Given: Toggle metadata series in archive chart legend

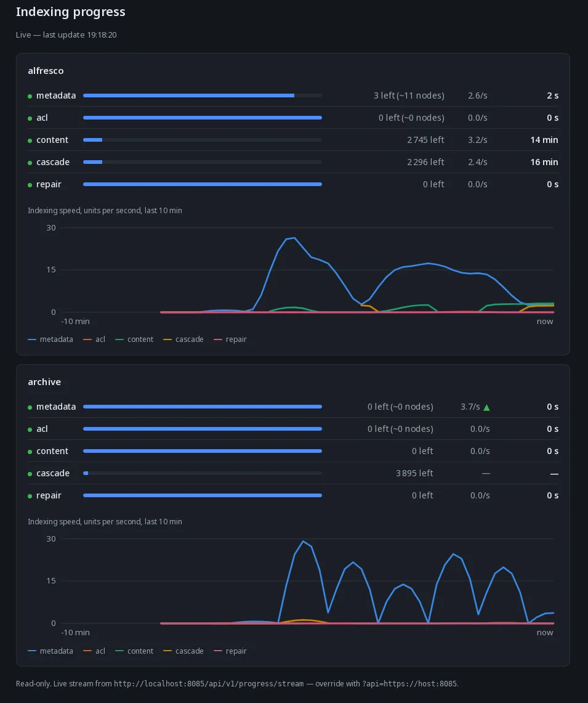Looking at the screenshot, I should (x=50, y=651).
